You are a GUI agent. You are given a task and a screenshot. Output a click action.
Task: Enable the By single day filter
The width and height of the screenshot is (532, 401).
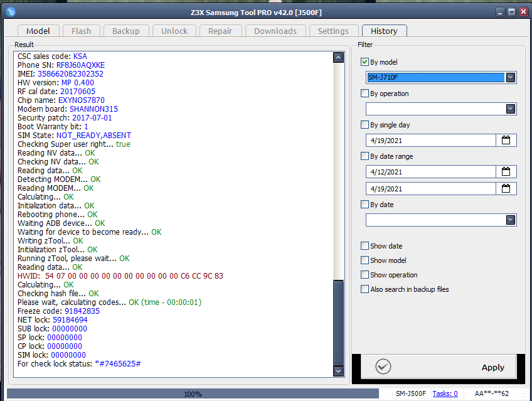click(364, 124)
